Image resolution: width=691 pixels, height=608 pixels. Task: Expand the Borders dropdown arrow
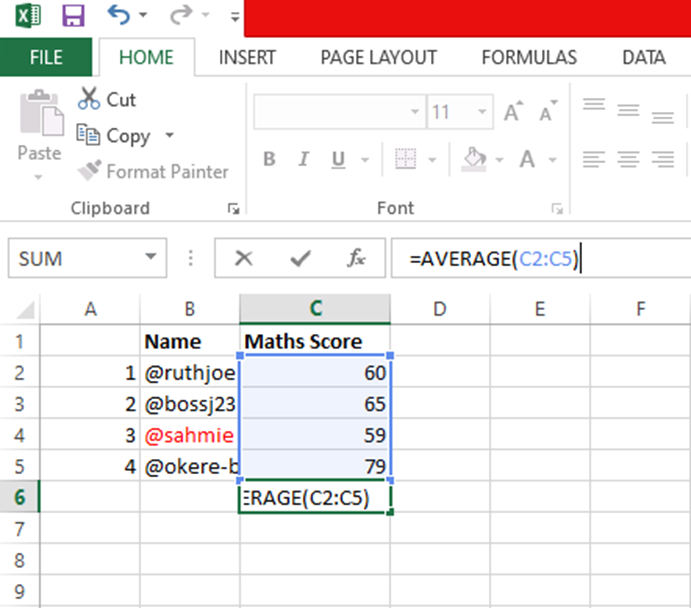coord(432,159)
